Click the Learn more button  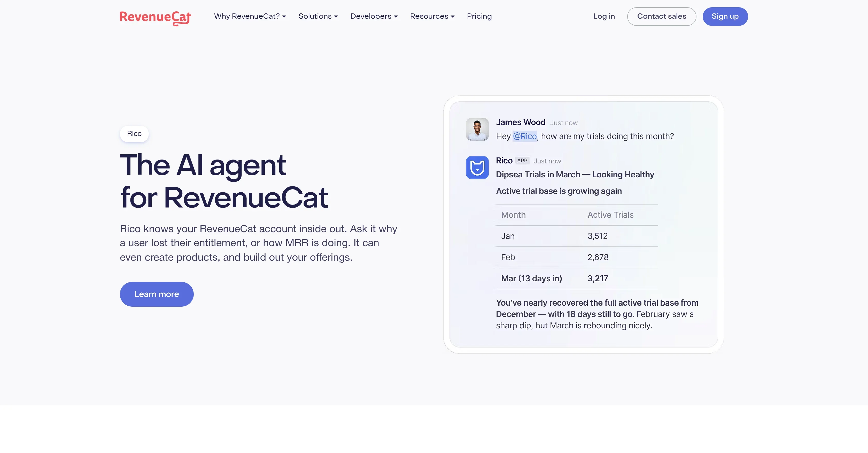[157, 294]
